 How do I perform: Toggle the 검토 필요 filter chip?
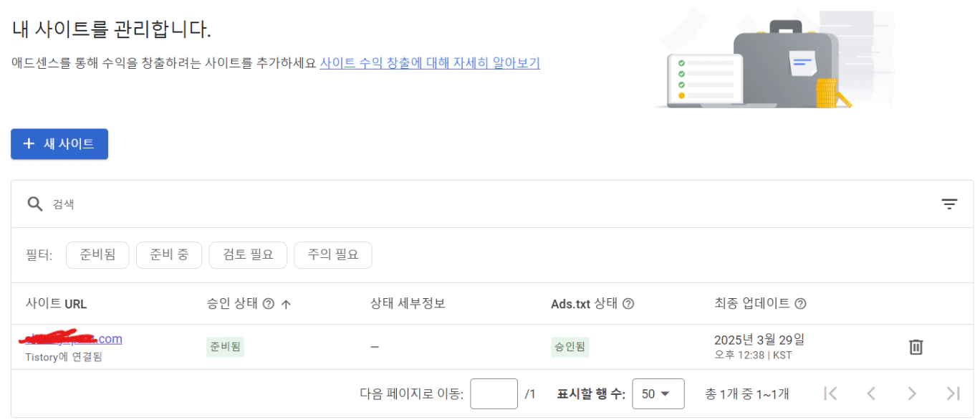click(248, 255)
